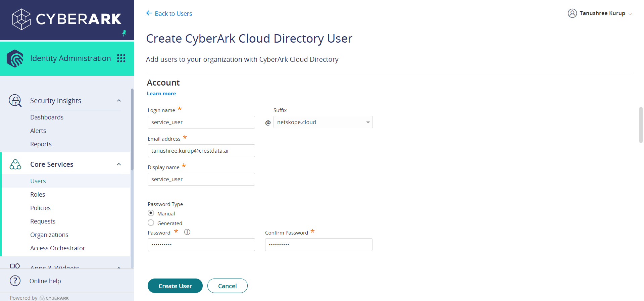Click the Security Insights lock icon
This screenshot has width=644, height=301.
coord(15,100)
